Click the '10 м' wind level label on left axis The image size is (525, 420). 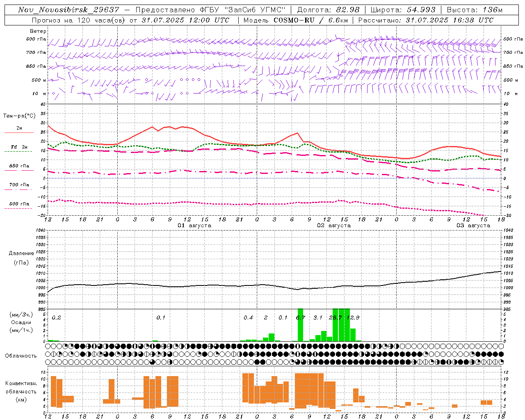[39, 94]
